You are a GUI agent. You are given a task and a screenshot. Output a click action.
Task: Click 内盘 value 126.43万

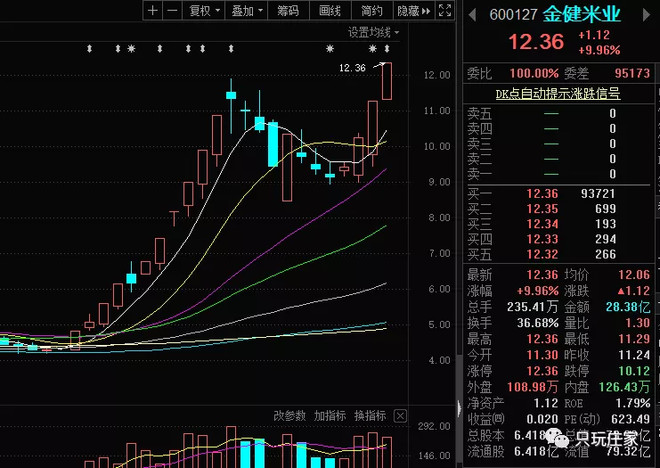624,387
